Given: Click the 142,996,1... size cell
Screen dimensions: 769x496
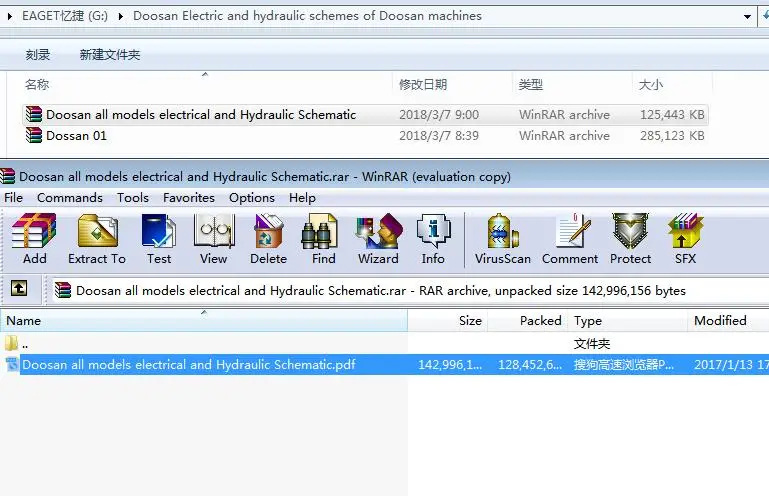Looking at the screenshot, I should [450, 365].
